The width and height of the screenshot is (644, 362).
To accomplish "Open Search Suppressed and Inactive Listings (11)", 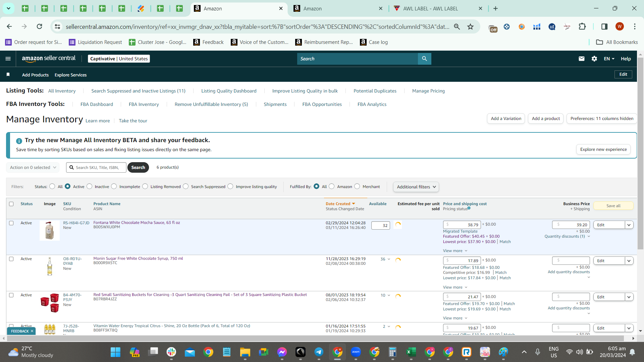I will pos(138,91).
